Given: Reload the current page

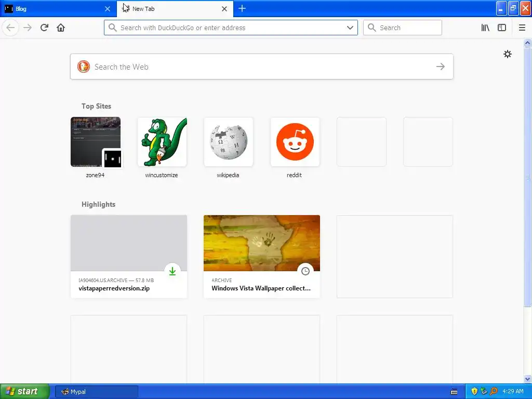Looking at the screenshot, I should point(44,28).
